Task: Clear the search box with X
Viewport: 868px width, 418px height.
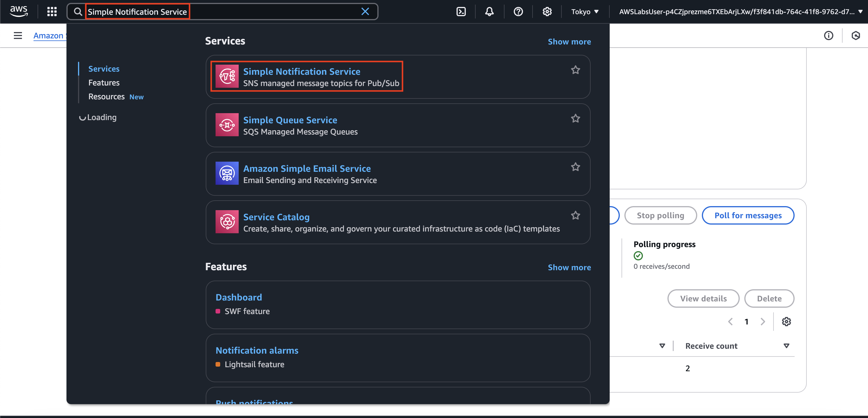Action: 365,12
